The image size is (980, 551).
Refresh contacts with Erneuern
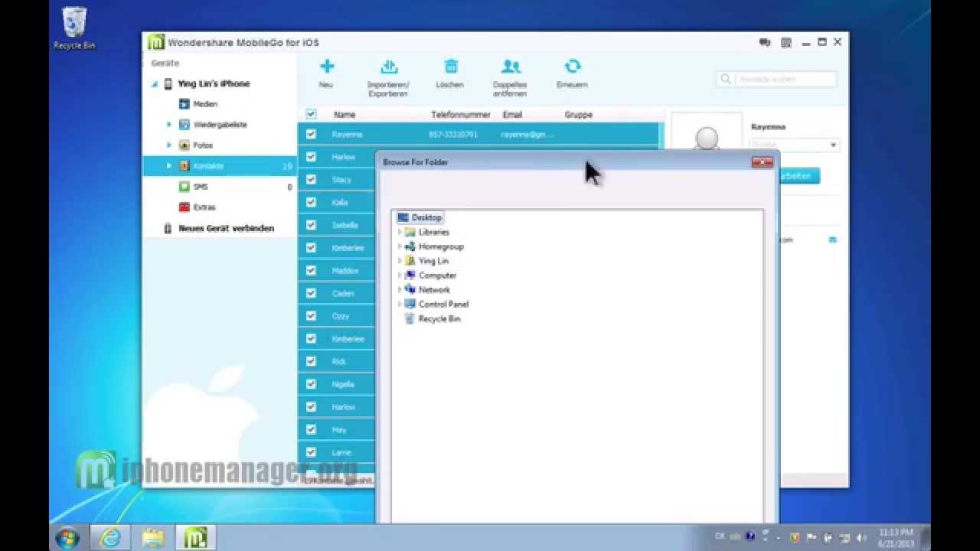(x=572, y=73)
